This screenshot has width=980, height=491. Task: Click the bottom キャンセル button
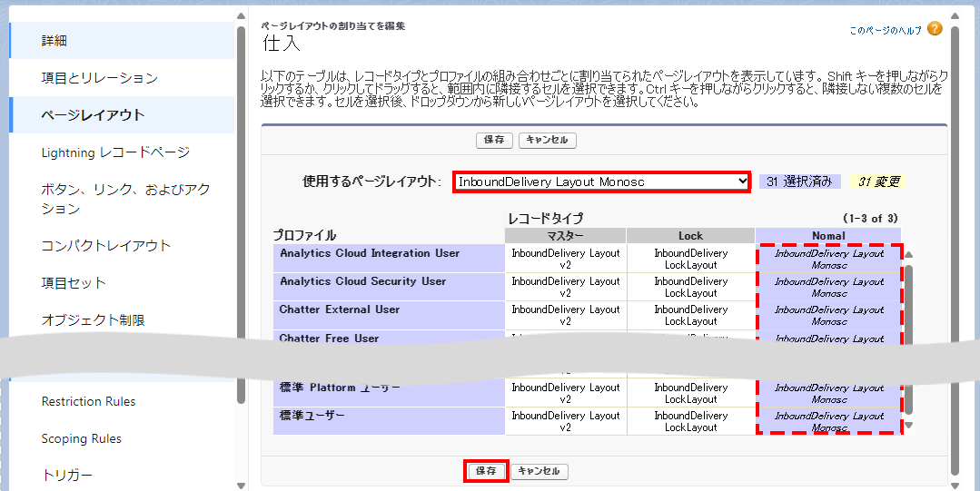click(x=539, y=471)
